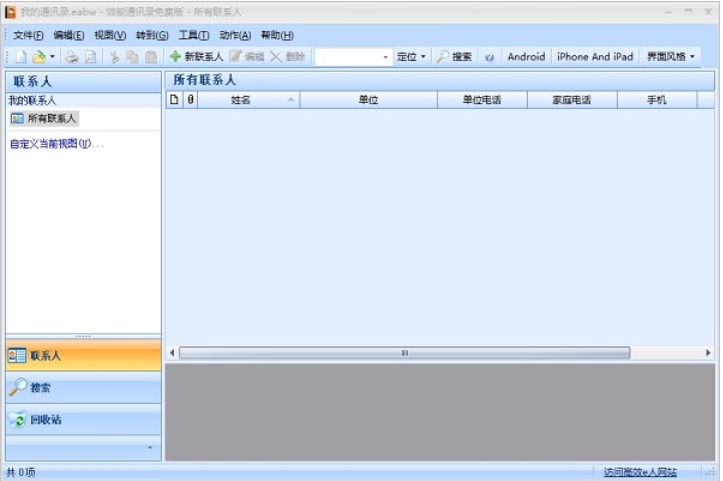Viewport: 723px width, 481px height.
Task: Click the 搜索 magnifier toolbar button
Action: coord(454,57)
